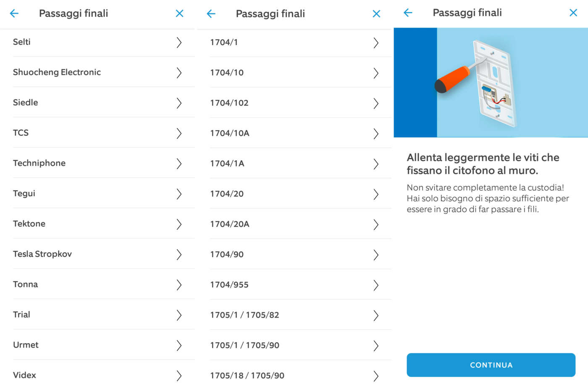Expand the 1704/10A model chevron
The image size is (588, 389).
pyautogui.click(x=376, y=134)
